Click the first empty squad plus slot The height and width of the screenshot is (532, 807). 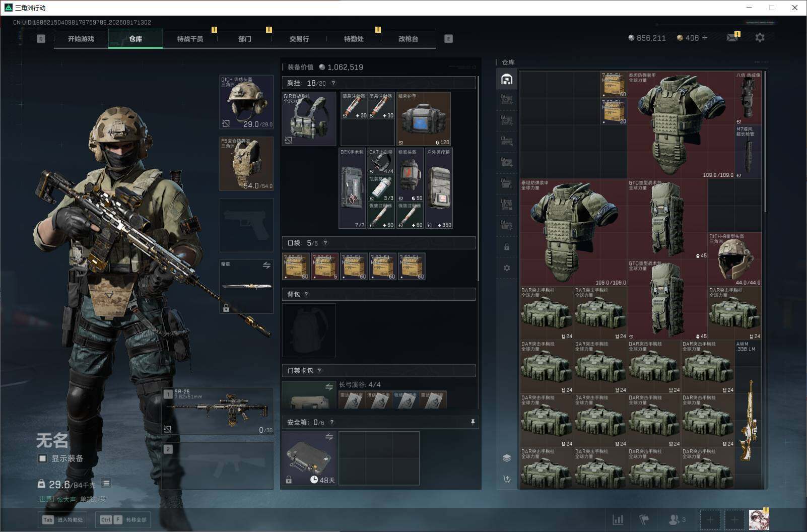(710, 519)
